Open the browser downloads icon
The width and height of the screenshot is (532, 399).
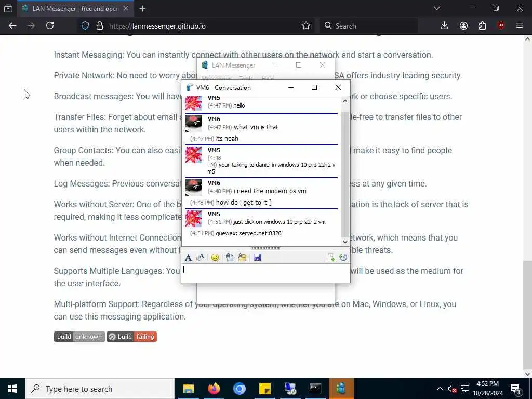click(x=445, y=26)
